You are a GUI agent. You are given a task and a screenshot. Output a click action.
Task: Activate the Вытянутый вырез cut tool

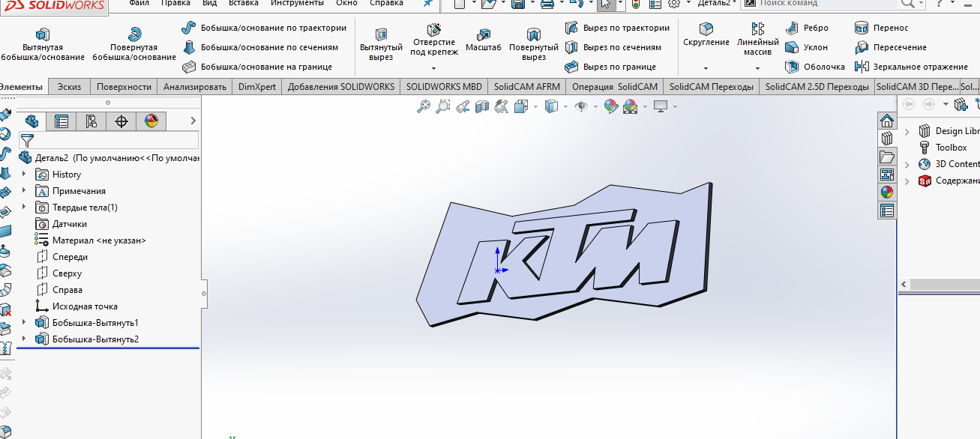[x=381, y=43]
